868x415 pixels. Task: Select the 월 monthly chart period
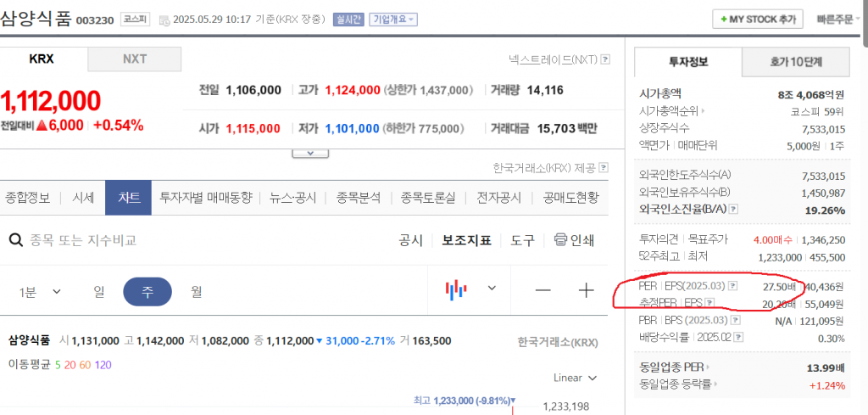(x=197, y=291)
